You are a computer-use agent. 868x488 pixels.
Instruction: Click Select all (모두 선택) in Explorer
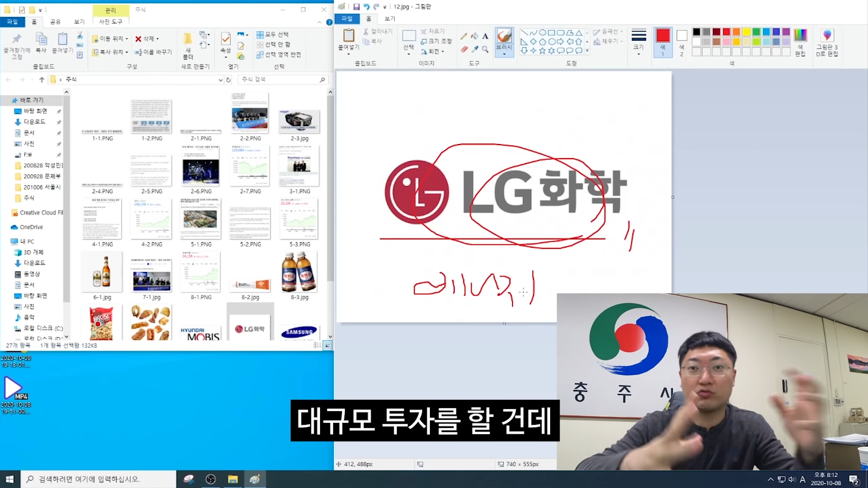point(273,34)
